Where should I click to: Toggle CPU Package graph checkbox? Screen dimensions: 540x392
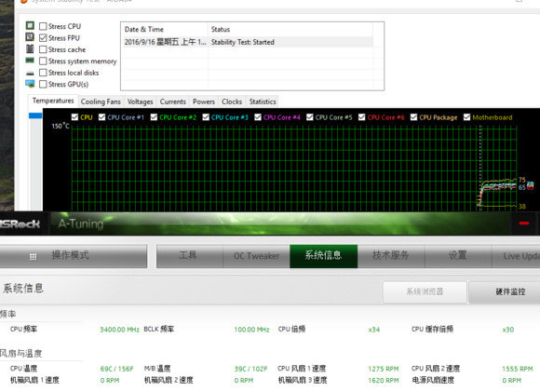tap(414, 117)
